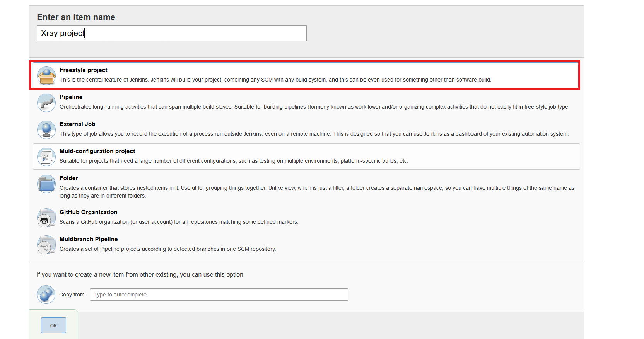
Task: Click the Multibranch Pipeline branch icon
Action: tap(46, 245)
